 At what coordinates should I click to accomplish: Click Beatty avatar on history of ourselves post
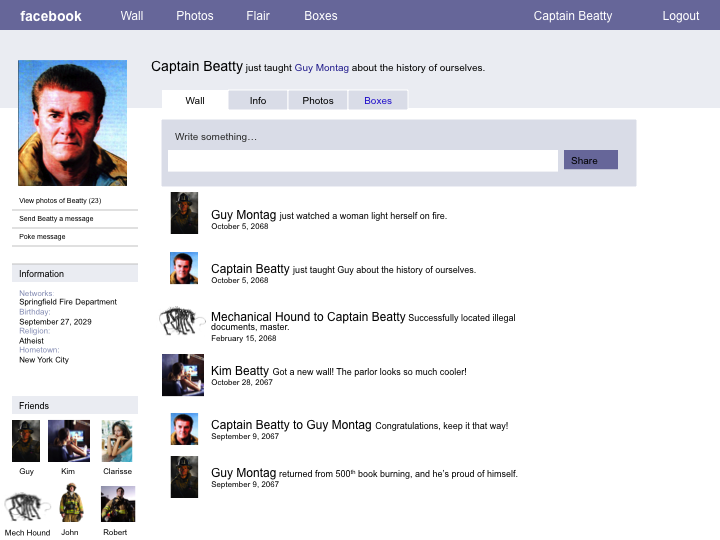(184, 268)
